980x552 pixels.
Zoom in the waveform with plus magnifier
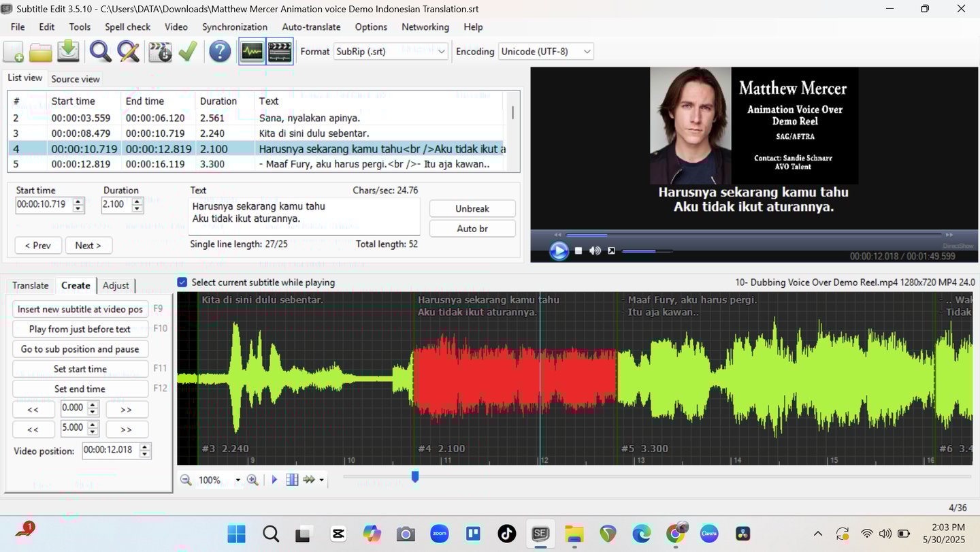coord(252,480)
